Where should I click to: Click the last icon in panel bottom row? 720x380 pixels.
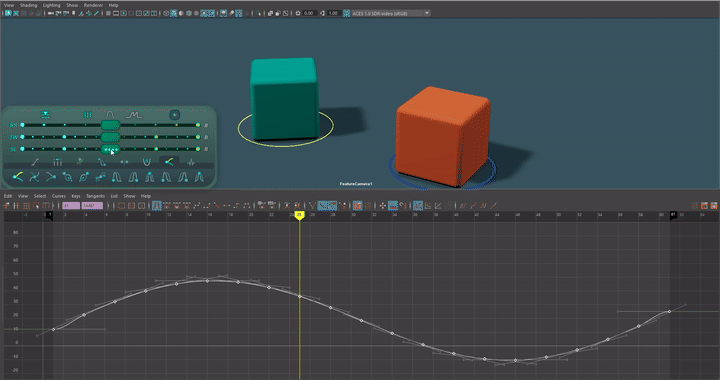[x=199, y=177]
